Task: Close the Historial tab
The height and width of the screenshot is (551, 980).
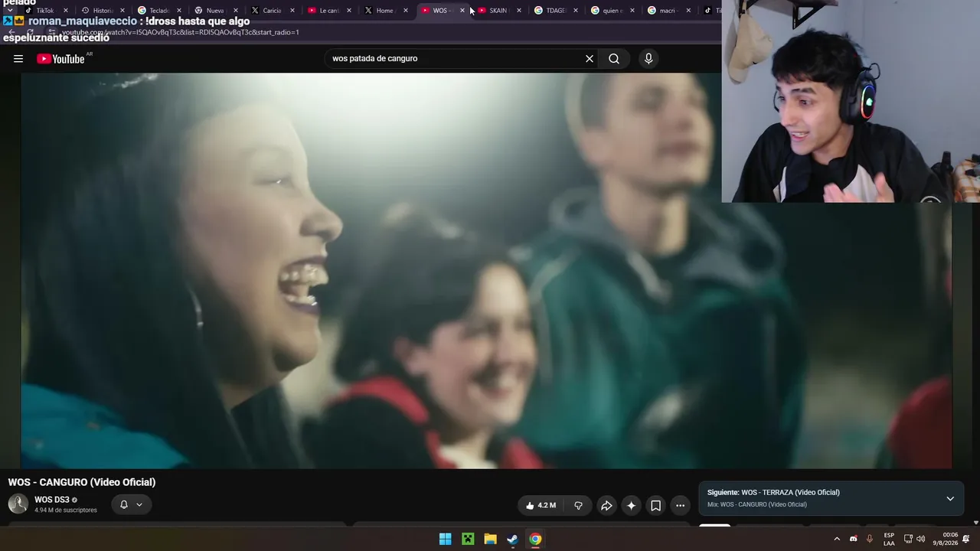Action: 122,11
